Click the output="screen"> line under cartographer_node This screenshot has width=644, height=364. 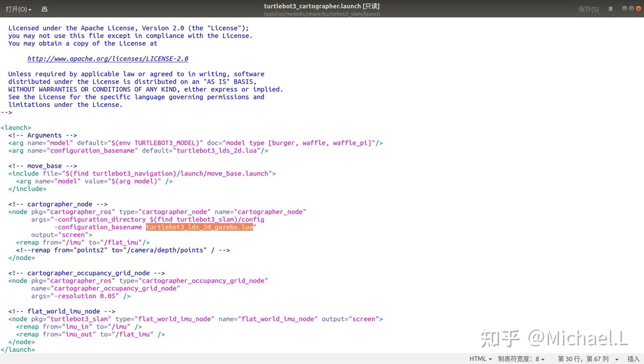(x=62, y=235)
